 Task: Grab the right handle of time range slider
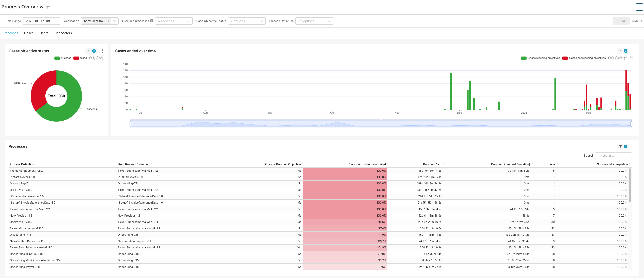pyautogui.click(x=631, y=124)
